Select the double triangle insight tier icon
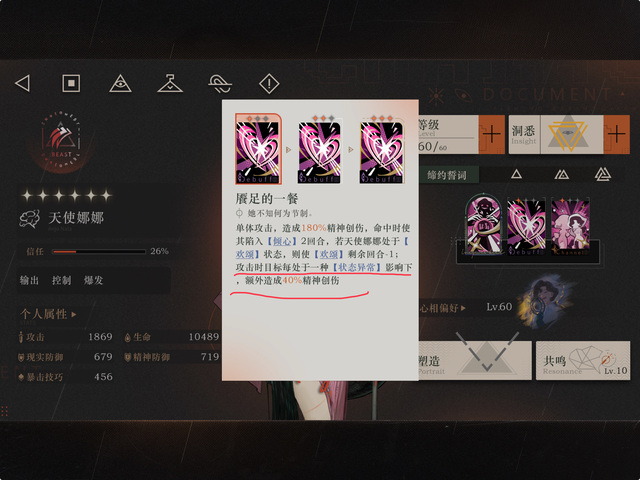640x480 pixels. [562, 175]
